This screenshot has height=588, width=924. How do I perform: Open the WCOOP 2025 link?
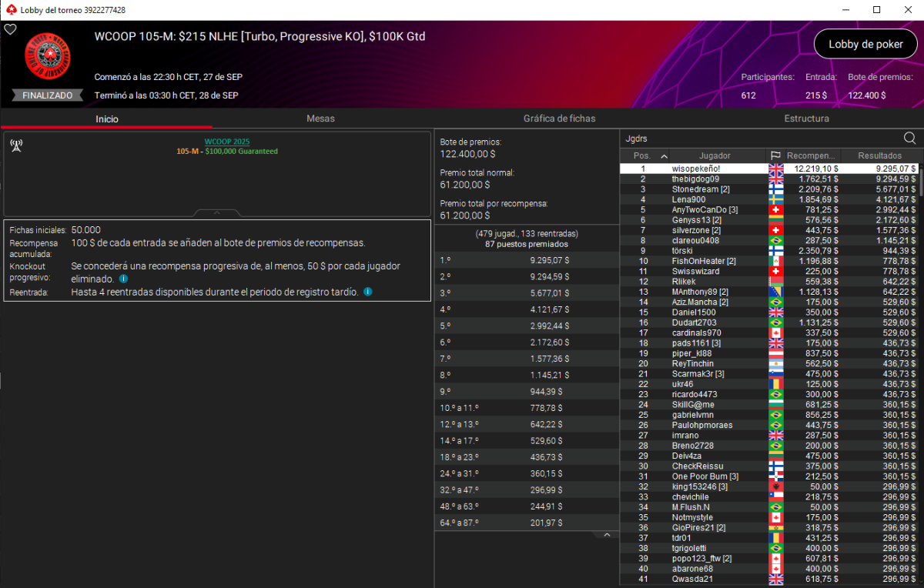(226, 142)
